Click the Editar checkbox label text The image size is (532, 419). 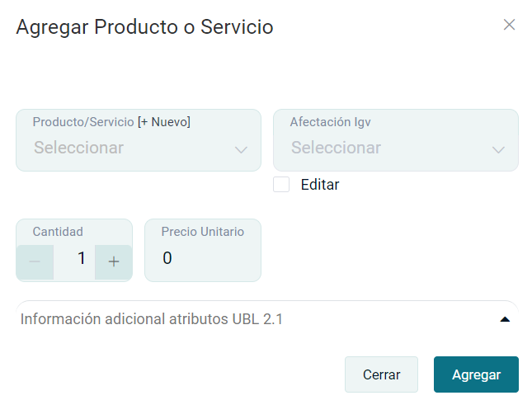pyautogui.click(x=320, y=185)
